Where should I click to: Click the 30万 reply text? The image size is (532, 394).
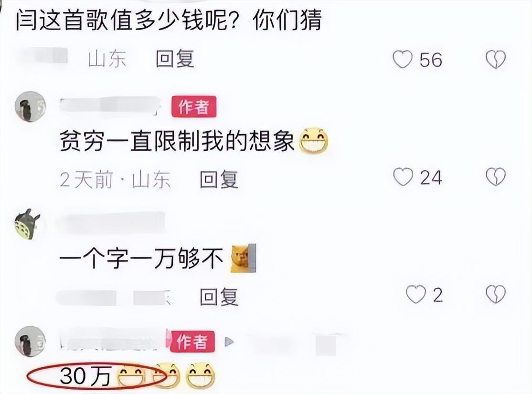[85, 376]
